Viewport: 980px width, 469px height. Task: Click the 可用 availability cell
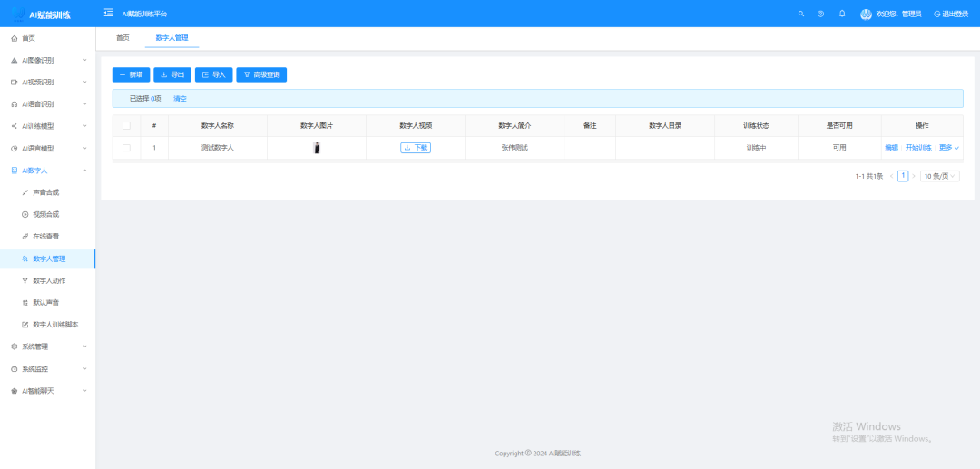point(839,148)
